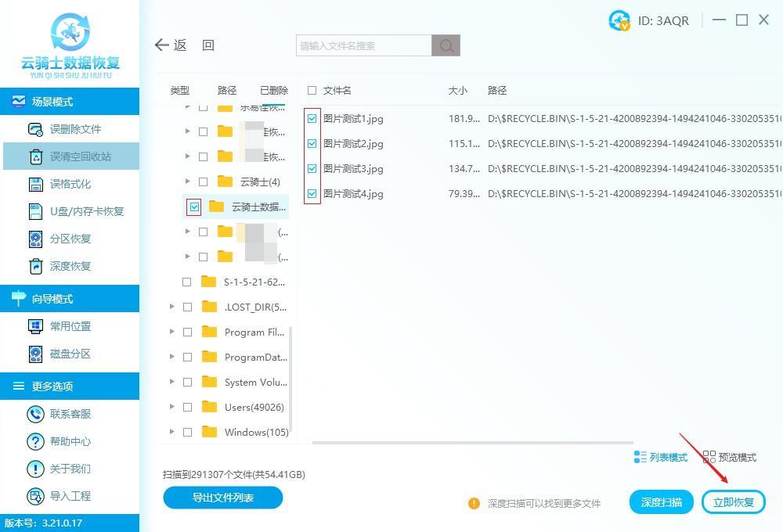Expand the ProgramDat... folder

[171, 356]
